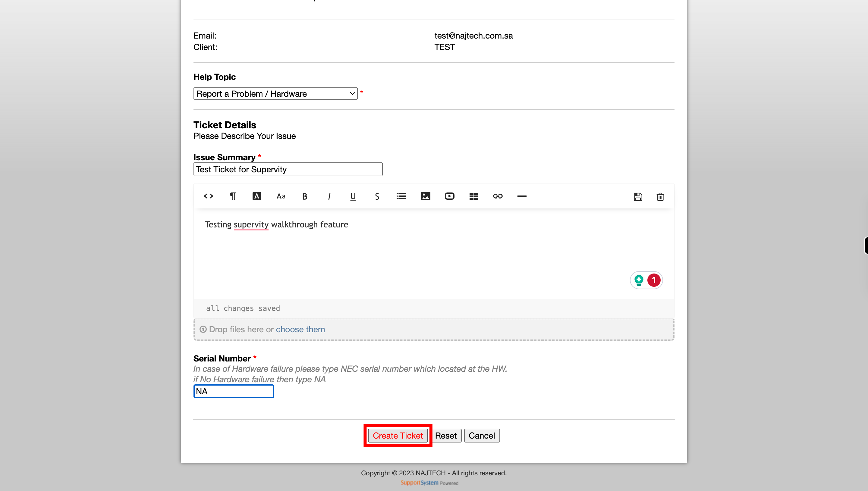Click the insert table icon
The height and width of the screenshot is (491, 868).
(473, 196)
